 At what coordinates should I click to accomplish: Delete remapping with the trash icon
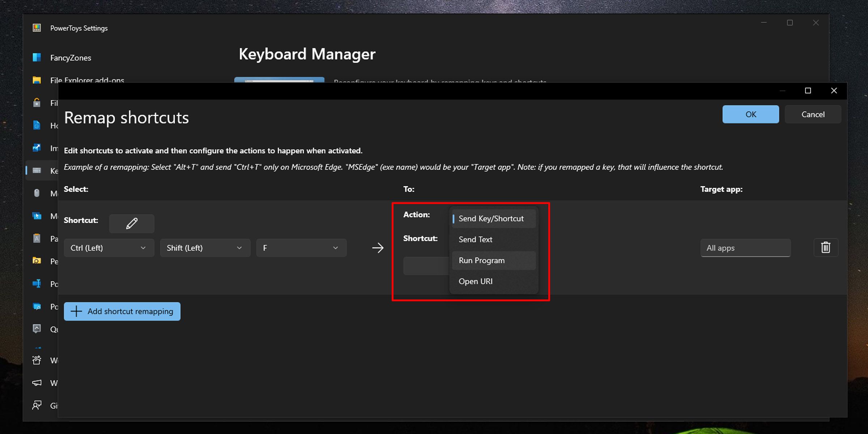pyautogui.click(x=826, y=248)
